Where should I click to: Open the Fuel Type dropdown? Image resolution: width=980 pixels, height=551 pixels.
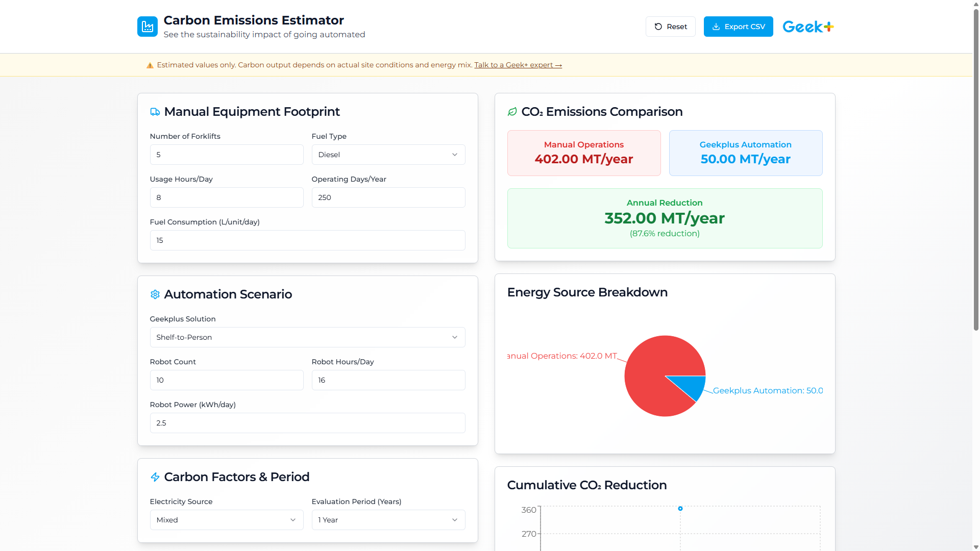[x=388, y=155]
